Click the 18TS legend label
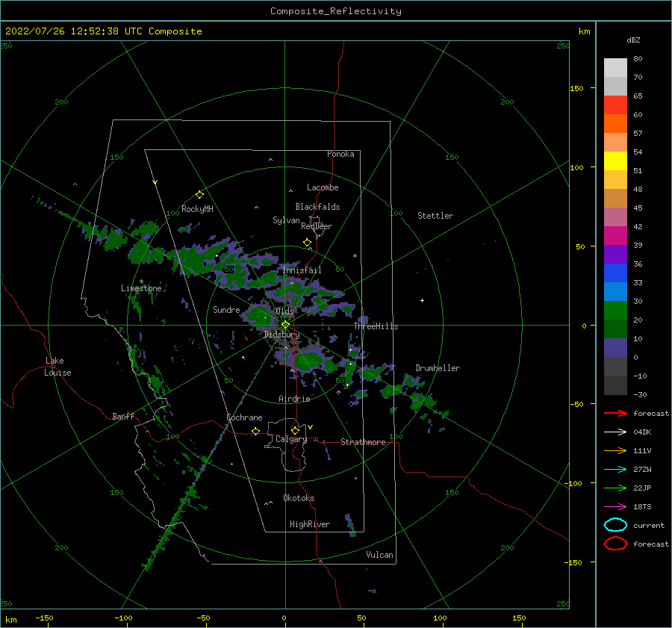Viewport: 672px width, 628px height. click(x=642, y=507)
